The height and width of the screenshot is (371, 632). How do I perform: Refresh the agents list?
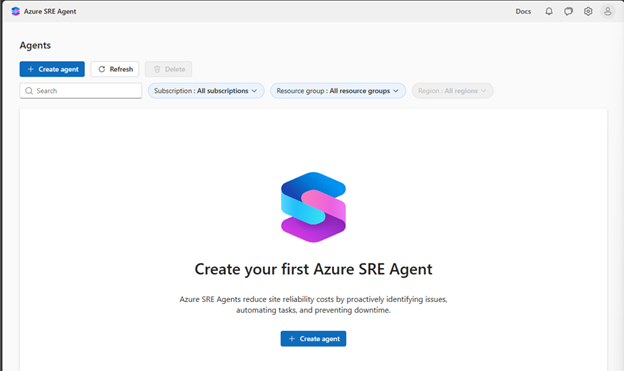pos(115,69)
